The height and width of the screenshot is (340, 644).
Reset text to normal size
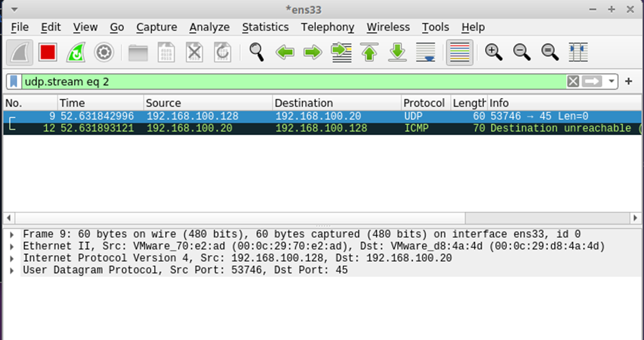click(x=550, y=52)
